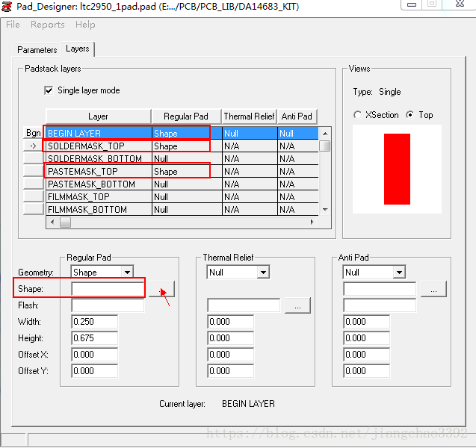Click the red pad preview in Views
Screen dimensions: 476x448
[397, 169]
